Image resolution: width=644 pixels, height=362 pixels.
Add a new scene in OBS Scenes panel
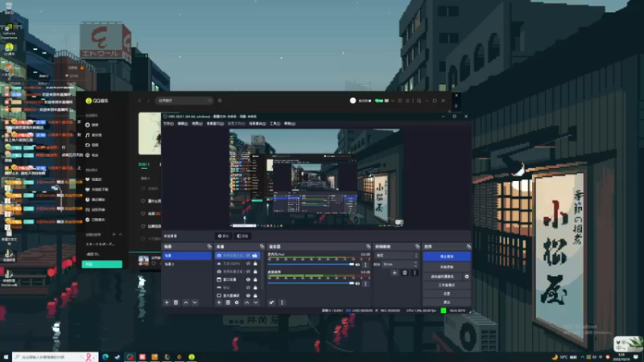pos(167,302)
